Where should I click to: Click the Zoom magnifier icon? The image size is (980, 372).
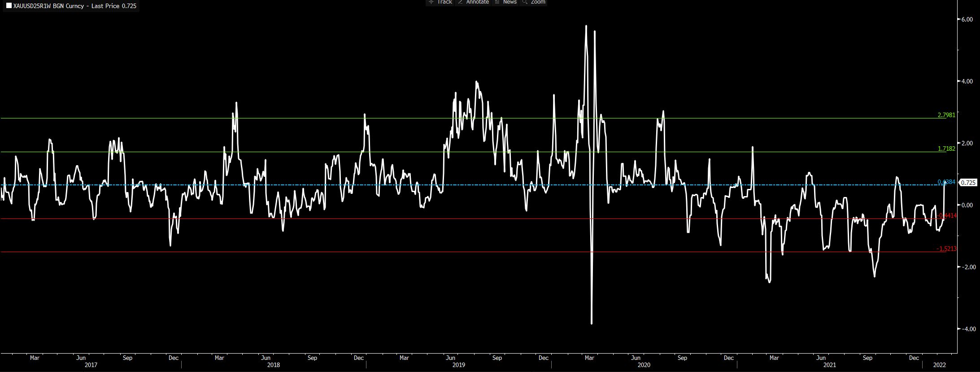[525, 2]
